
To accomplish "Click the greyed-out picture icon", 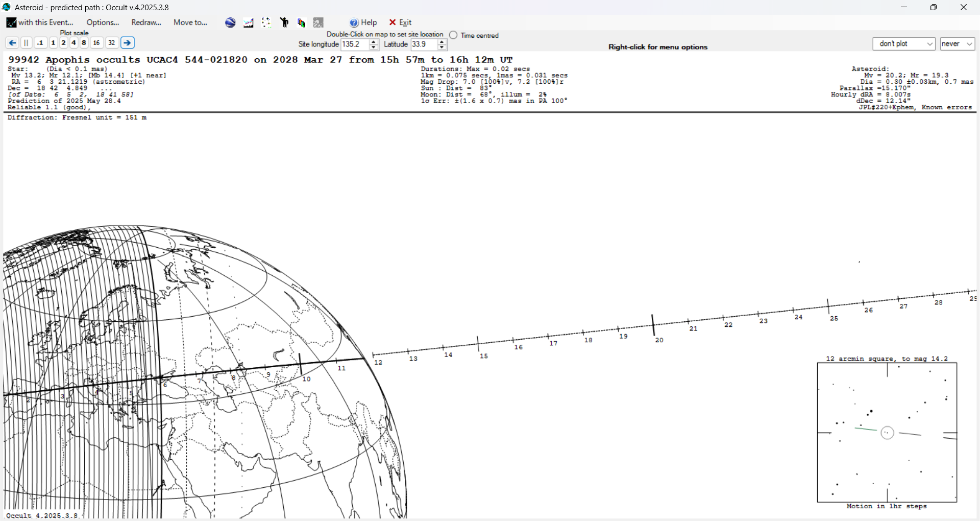I will tap(318, 22).
